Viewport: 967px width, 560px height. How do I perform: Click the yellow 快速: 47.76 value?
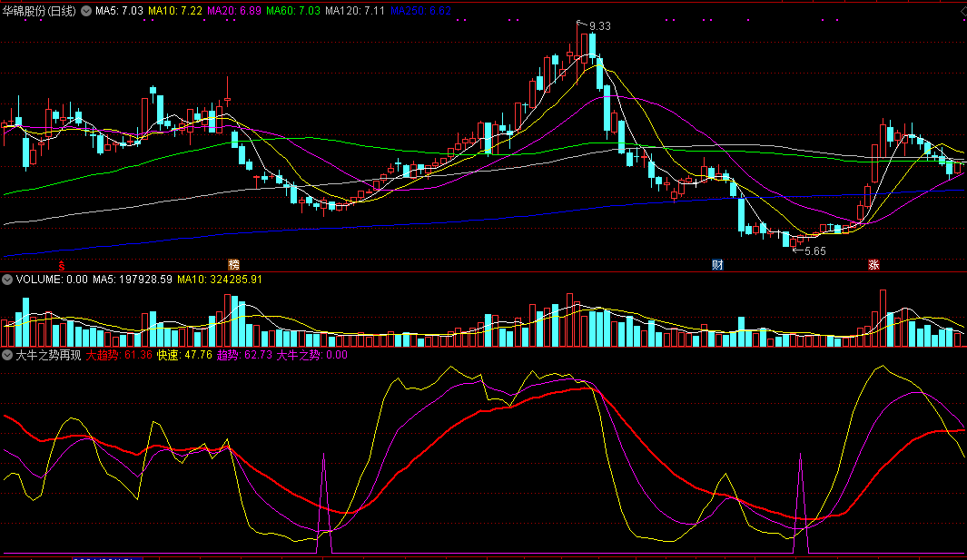point(184,355)
